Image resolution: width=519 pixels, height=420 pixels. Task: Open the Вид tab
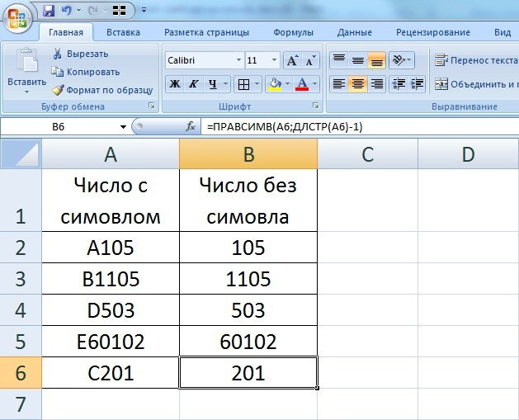coord(502,32)
